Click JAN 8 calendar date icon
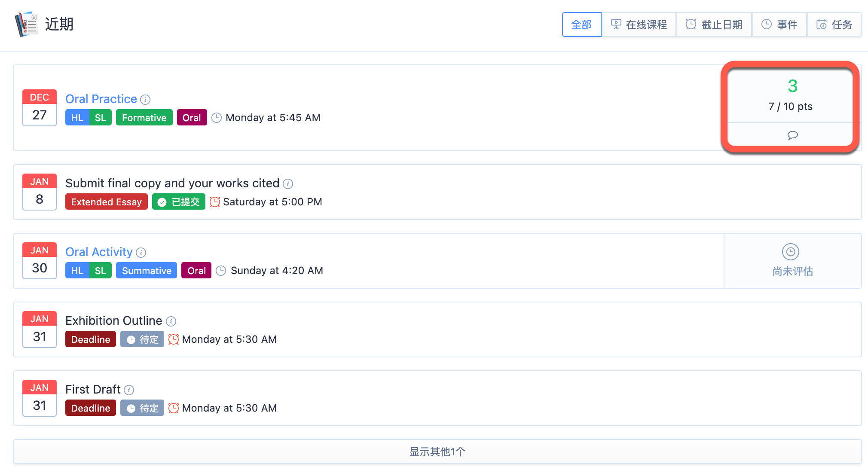 click(40, 192)
